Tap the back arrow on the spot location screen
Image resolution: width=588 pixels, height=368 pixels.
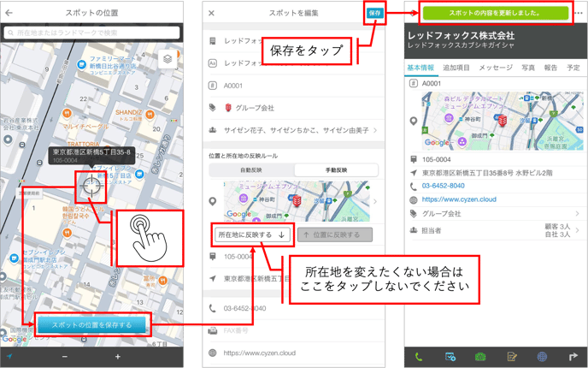point(9,13)
